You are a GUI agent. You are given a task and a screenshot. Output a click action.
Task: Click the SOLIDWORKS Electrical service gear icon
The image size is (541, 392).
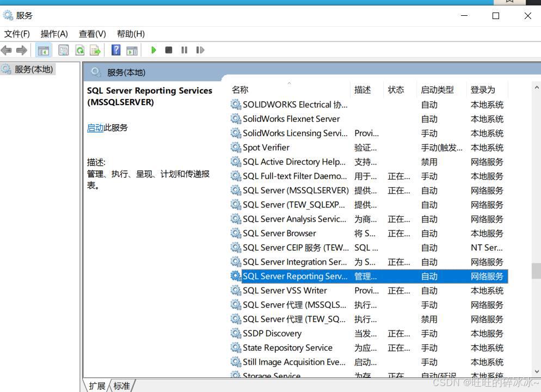[x=236, y=105]
